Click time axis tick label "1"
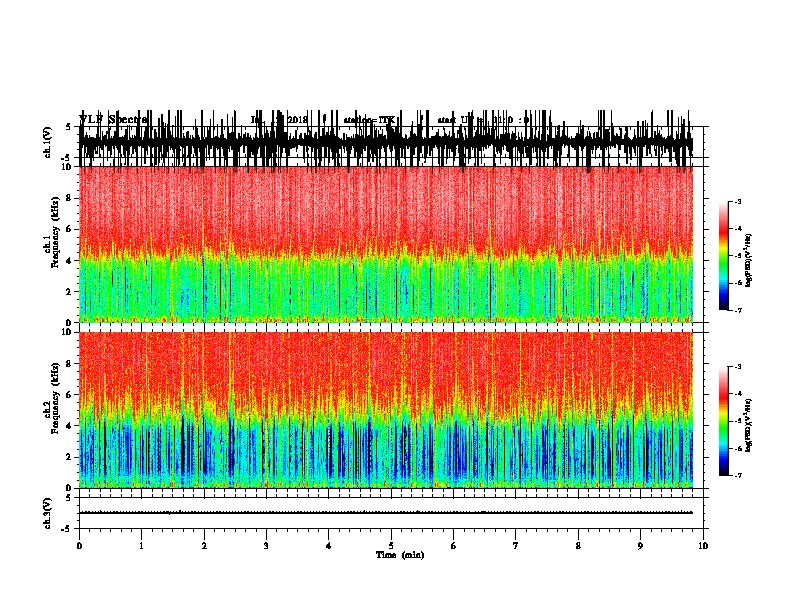 click(x=142, y=546)
